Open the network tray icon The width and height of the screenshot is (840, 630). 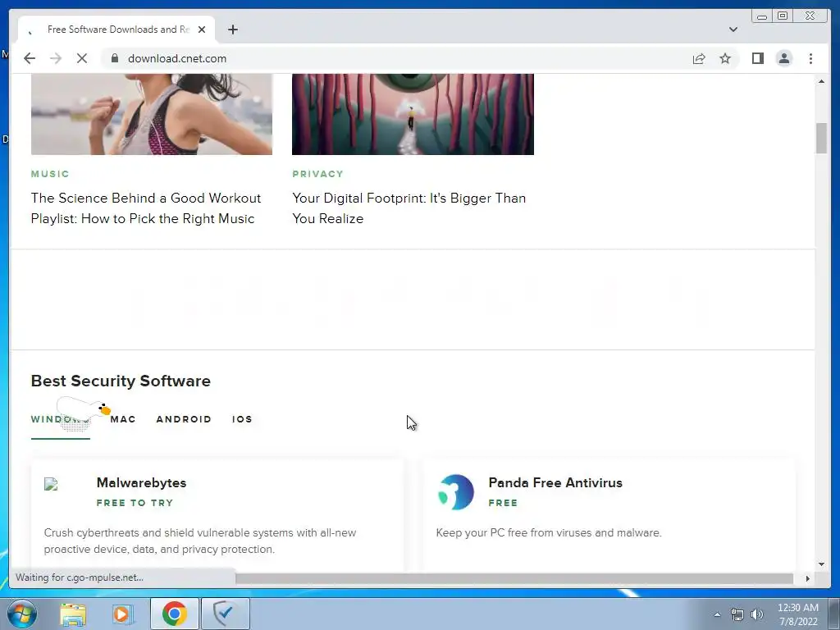coord(737,614)
